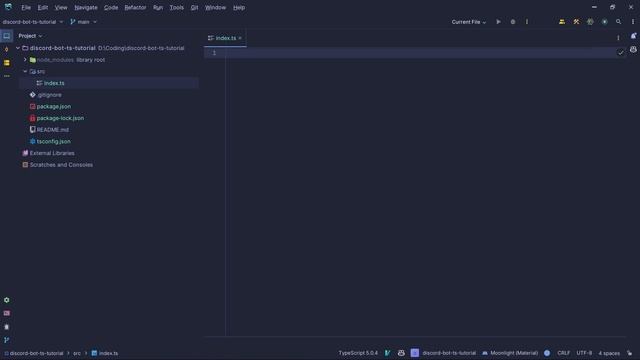Open the Code menu
Viewport: 640px width, 360px height.
click(x=111, y=7)
